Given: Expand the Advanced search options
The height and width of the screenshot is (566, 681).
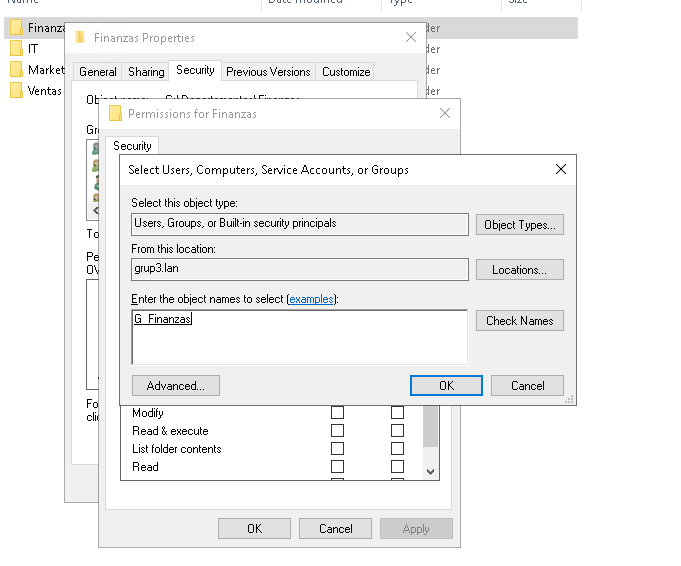Looking at the screenshot, I should [176, 386].
